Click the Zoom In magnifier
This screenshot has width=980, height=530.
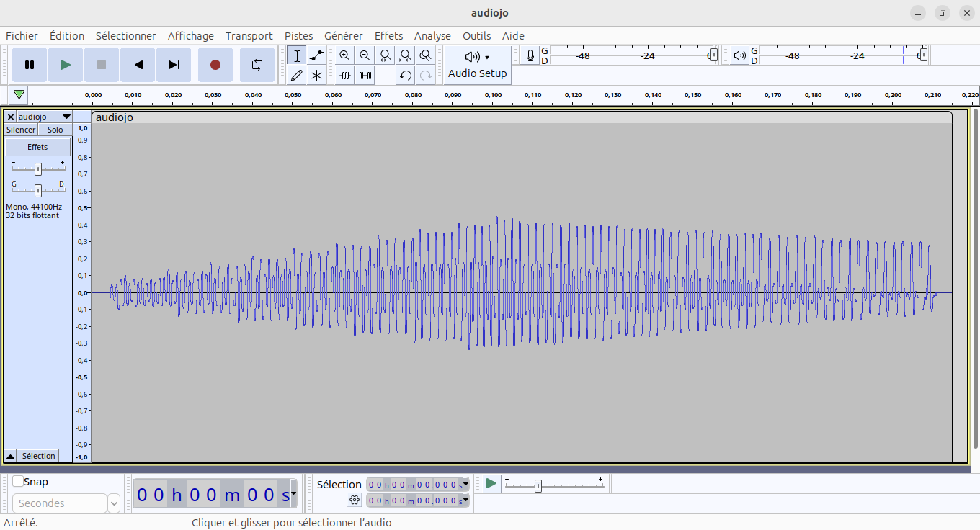click(x=345, y=56)
